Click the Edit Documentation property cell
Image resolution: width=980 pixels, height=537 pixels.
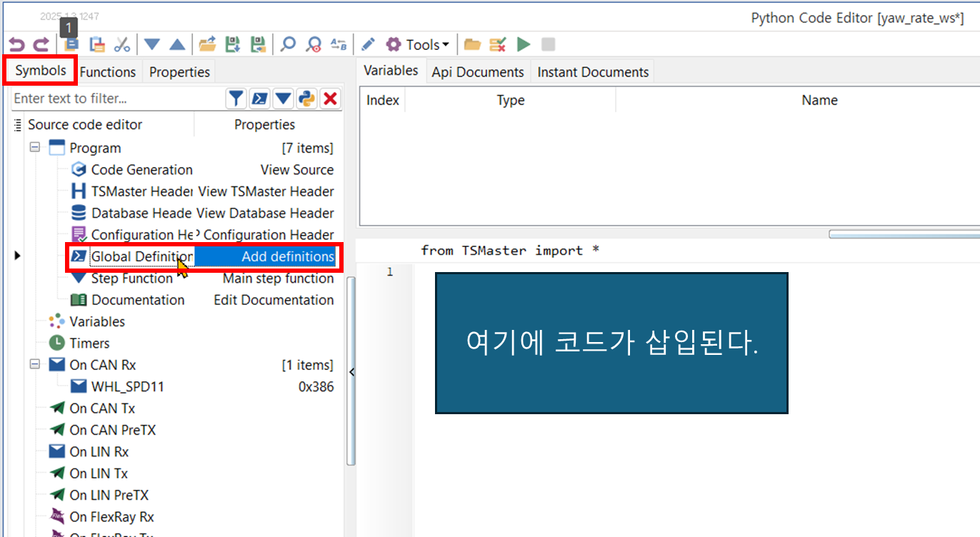[274, 300]
